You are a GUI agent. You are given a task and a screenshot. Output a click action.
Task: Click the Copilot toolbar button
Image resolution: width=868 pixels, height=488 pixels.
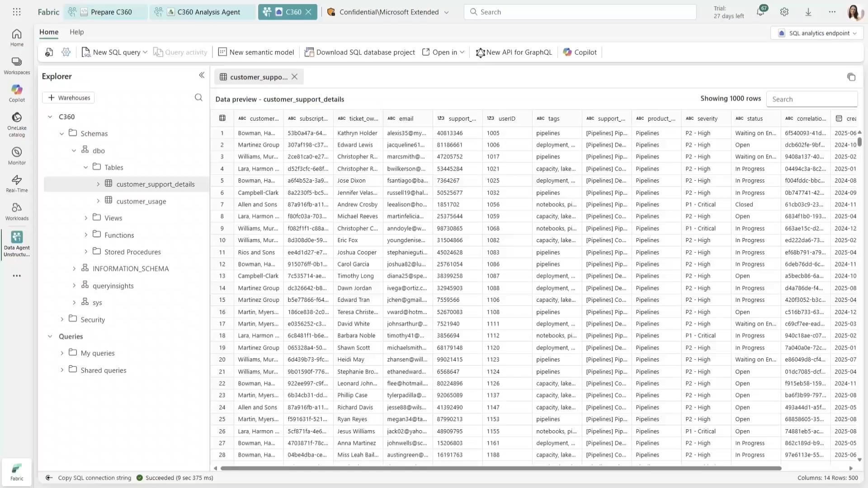(x=580, y=52)
